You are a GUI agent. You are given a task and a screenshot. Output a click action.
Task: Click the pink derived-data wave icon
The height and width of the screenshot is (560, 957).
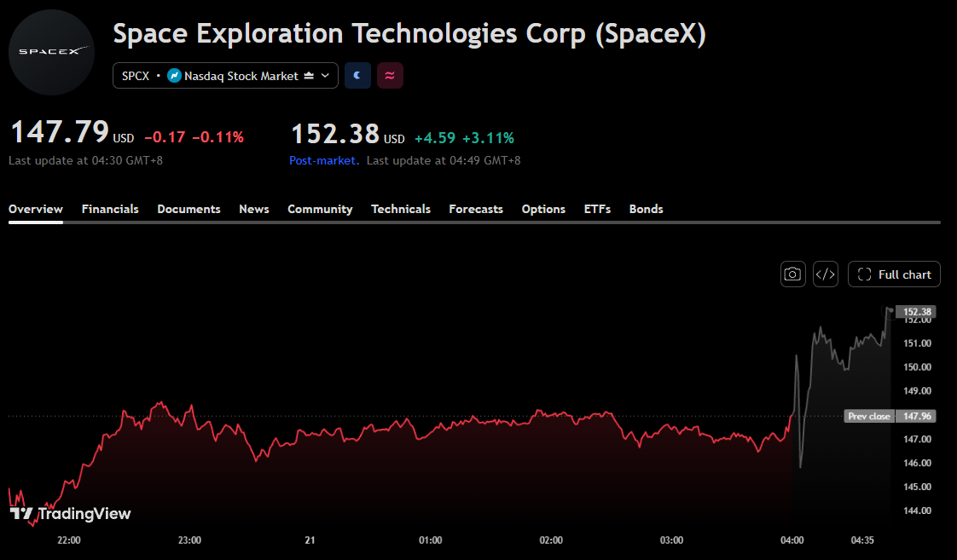(390, 76)
